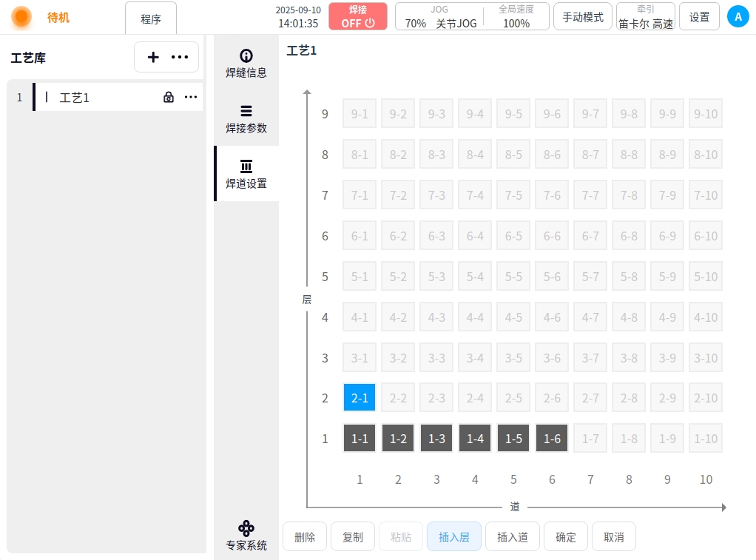
Task: Open the 专家系统 expert system
Action: 246,536
